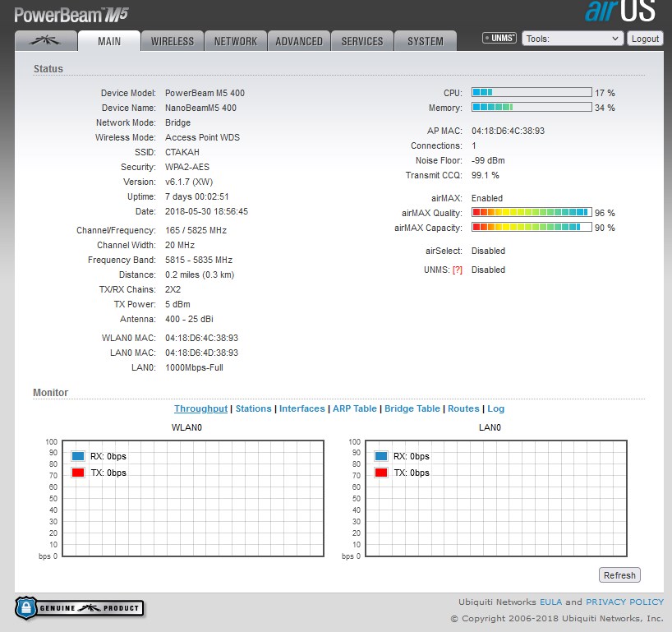Click the Genuine Product badge
This screenshot has width=672, height=632.
pos(80,607)
